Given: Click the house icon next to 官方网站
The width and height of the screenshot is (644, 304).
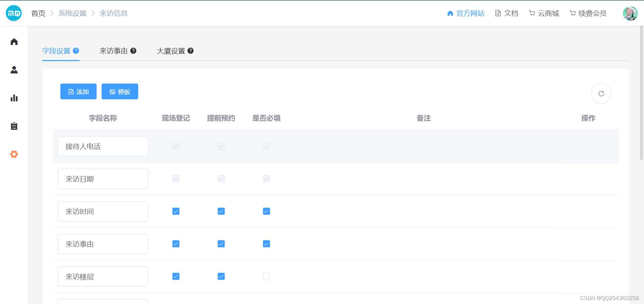Looking at the screenshot, I should pos(450,13).
